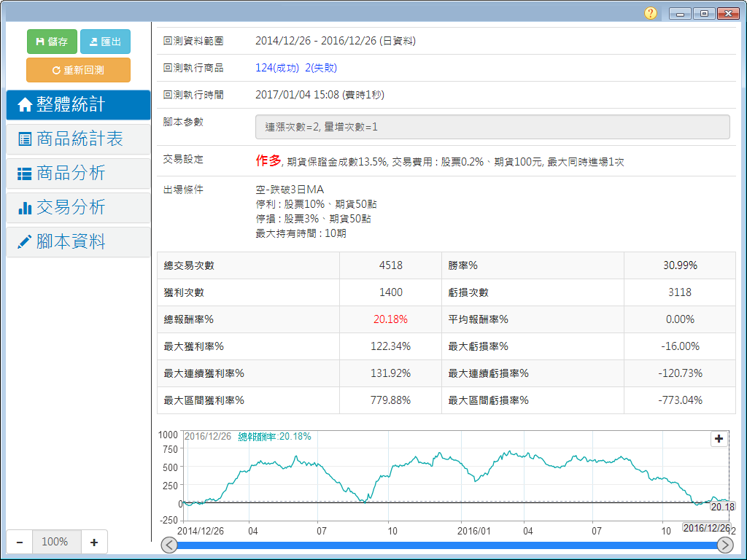747x560 pixels.
Task: Click the 總報酬率% label cell
Action: click(x=248, y=319)
